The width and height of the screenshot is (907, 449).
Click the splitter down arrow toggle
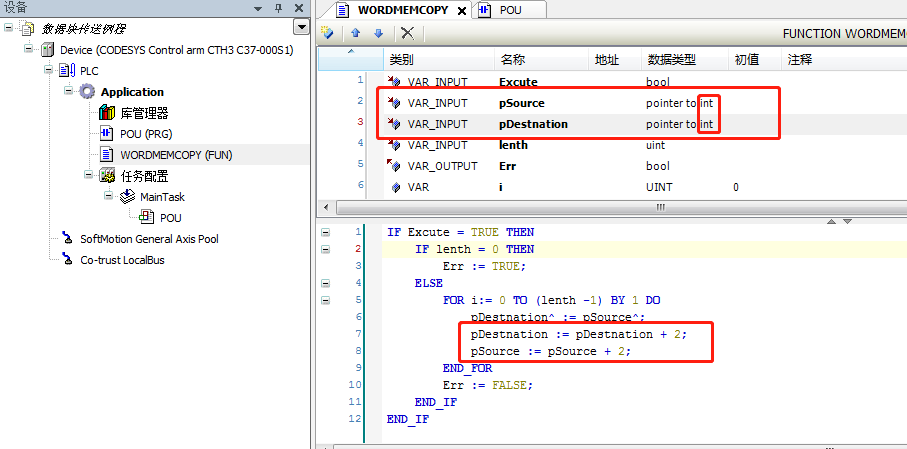point(847,222)
